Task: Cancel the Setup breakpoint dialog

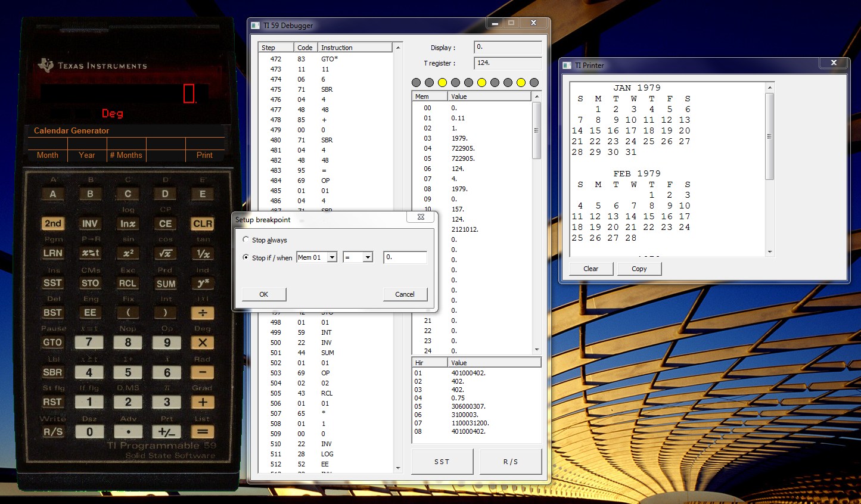Action: (405, 294)
